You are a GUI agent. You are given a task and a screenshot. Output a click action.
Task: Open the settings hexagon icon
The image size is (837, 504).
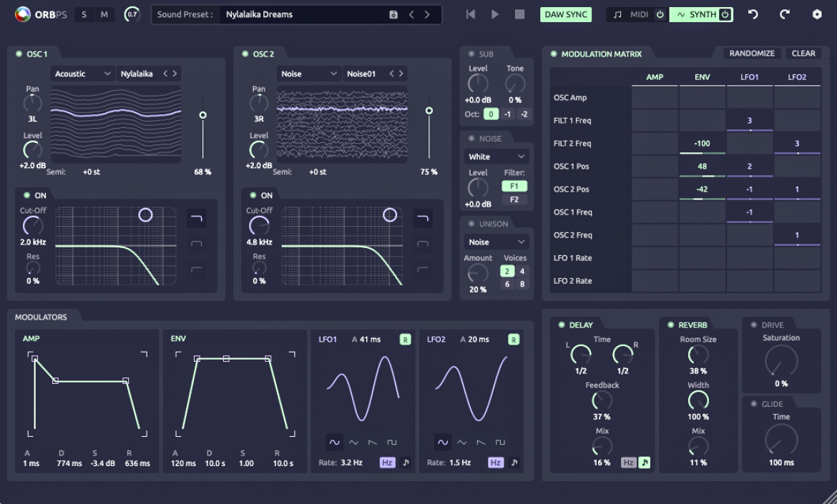[817, 14]
